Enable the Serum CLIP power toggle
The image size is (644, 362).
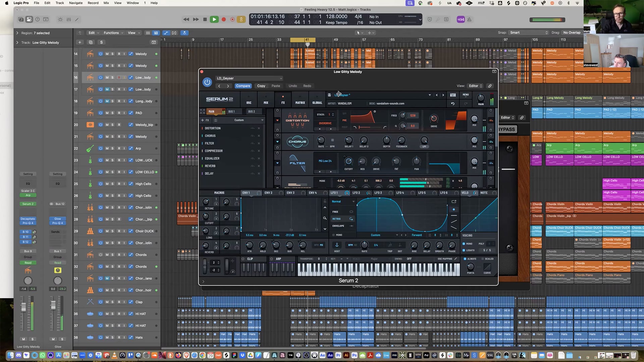243,259
